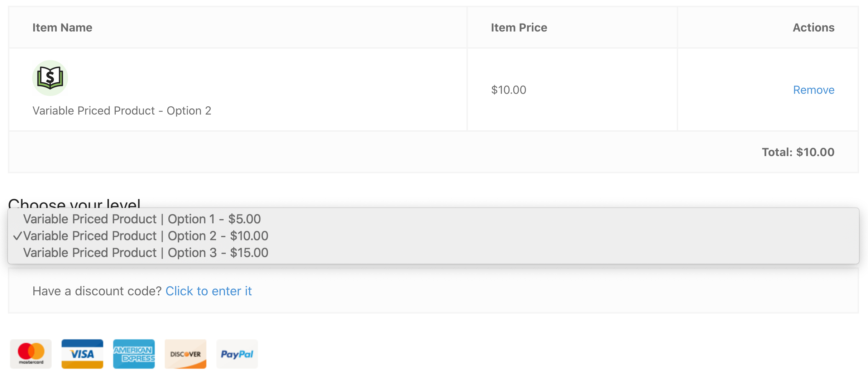The width and height of the screenshot is (868, 378).
Task: Click the Total: $10.00 text
Action: click(798, 152)
